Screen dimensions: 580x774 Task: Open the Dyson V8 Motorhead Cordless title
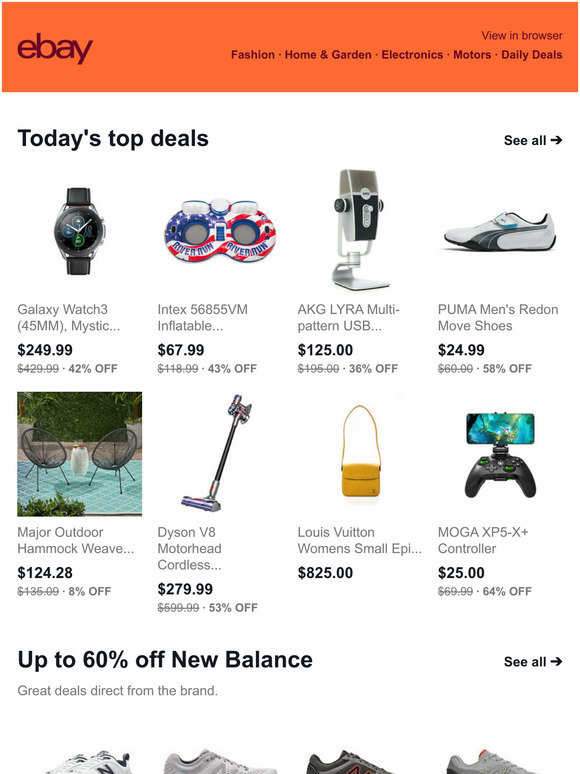coord(190,548)
